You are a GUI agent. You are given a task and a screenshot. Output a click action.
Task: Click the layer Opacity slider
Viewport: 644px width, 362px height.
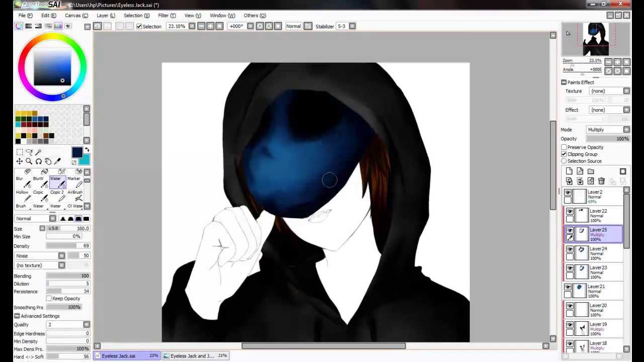click(608, 139)
